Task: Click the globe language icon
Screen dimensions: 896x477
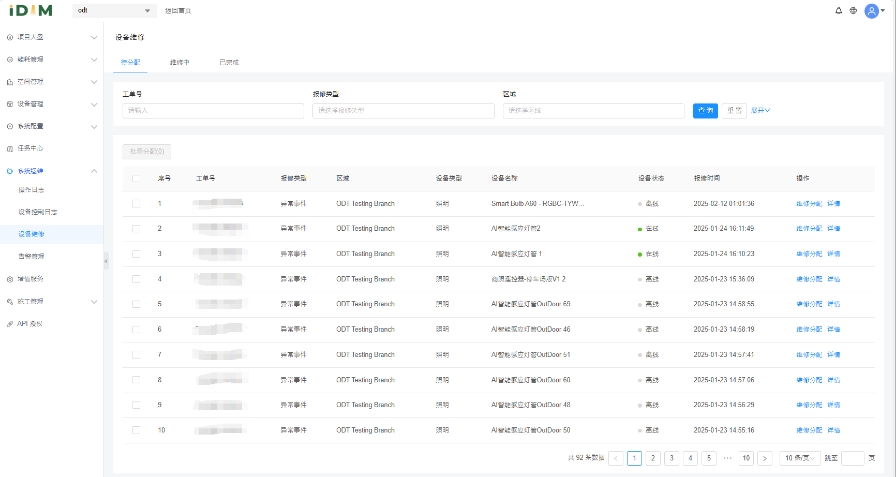Action: (853, 11)
